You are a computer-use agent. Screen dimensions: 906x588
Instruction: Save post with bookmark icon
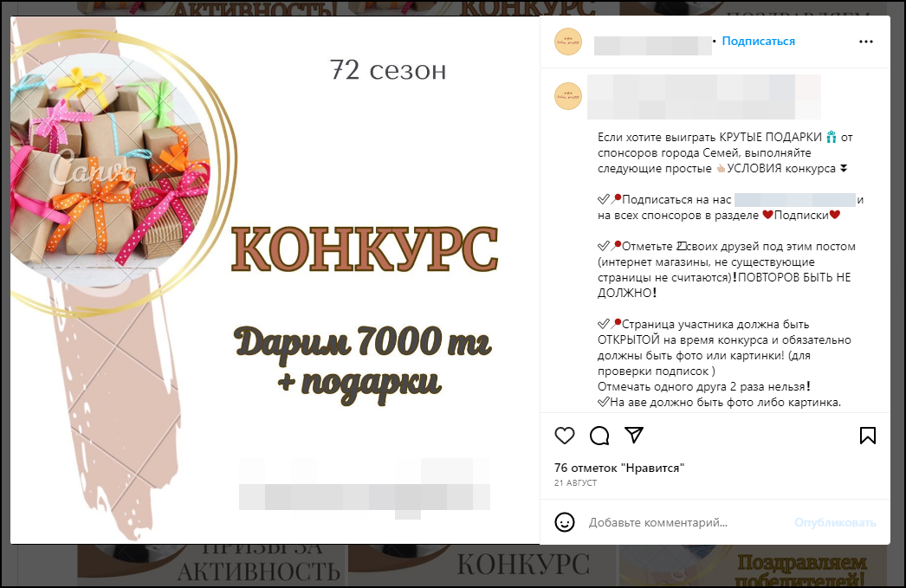(x=867, y=436)
